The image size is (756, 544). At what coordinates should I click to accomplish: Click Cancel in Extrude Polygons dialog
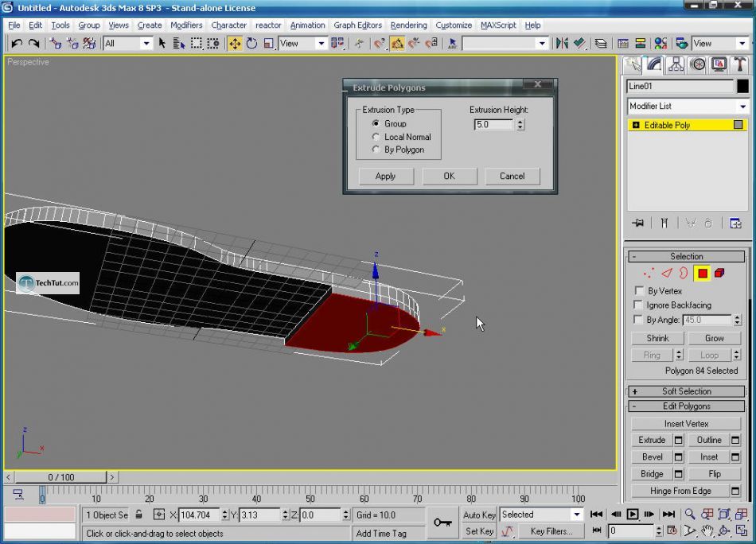tap(512, 177)
